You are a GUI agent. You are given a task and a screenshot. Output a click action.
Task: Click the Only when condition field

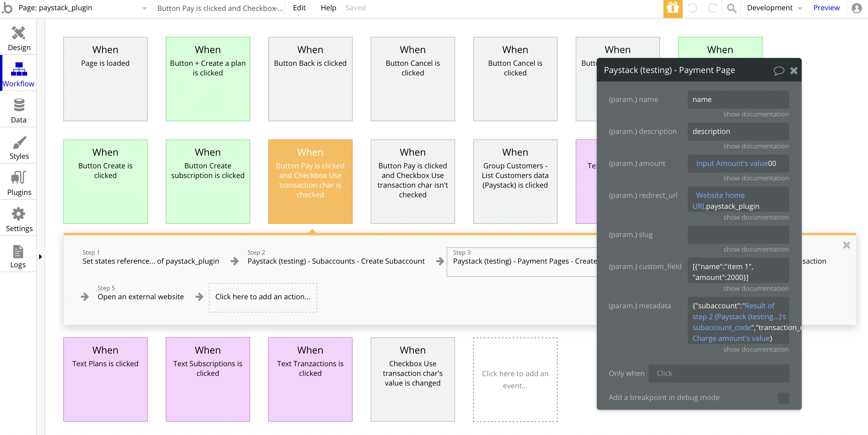(x=719, y=373)
